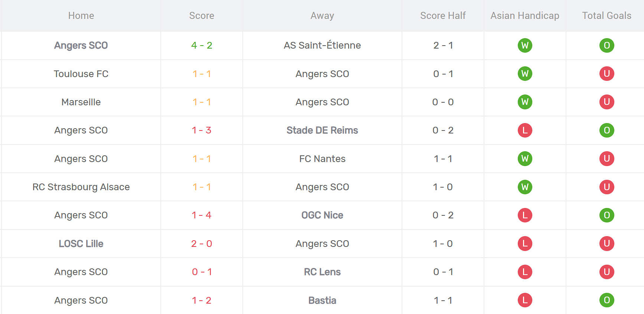Click the Total Goals column header
Image resolution: width=644 pixels, height=314 pixels.
point(607,16)
